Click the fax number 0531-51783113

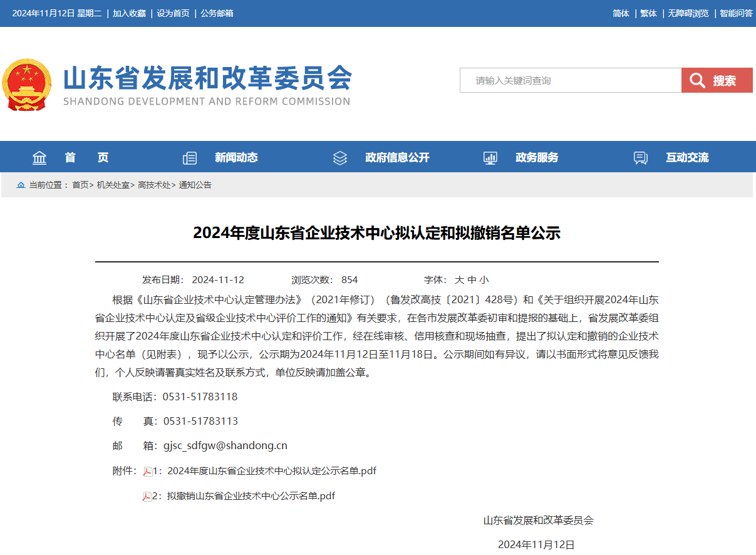click(x=200, y=421)
